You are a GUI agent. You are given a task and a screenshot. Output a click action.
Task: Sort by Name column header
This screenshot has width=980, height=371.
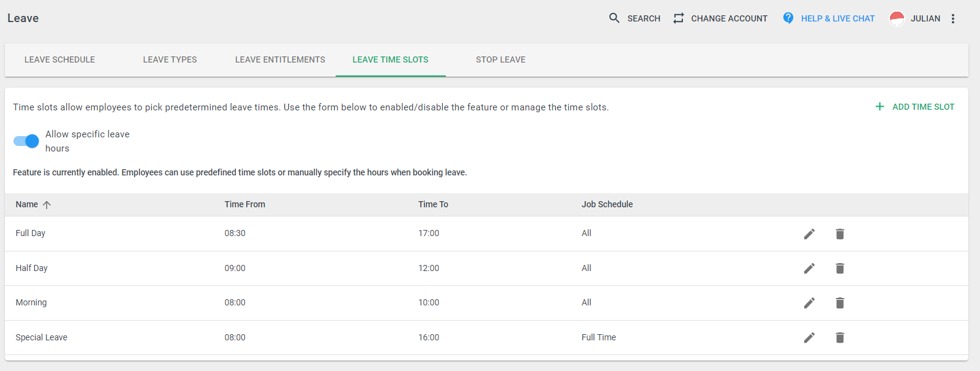pyautogui.click(x=27, y=204)
